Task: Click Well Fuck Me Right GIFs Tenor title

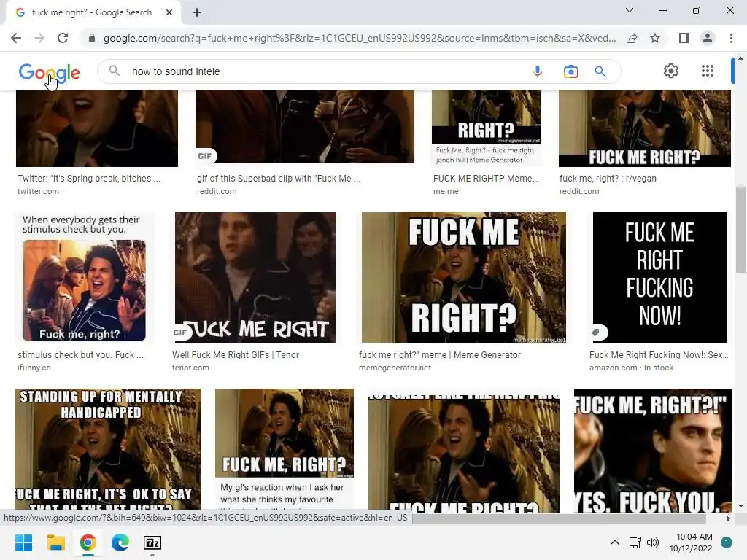Action: [x=236, y=355]
